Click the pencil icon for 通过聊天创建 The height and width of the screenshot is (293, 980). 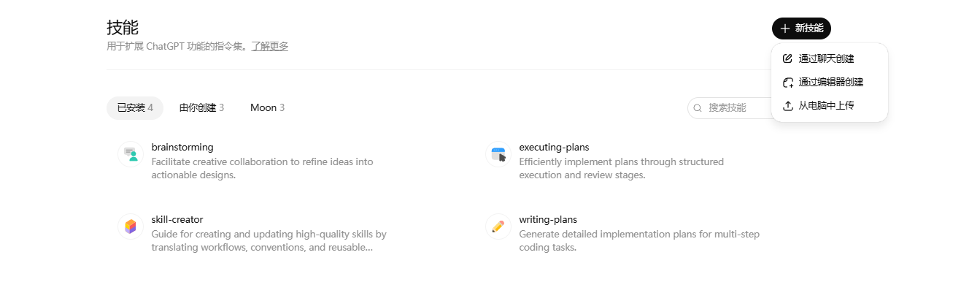point(787,58)
